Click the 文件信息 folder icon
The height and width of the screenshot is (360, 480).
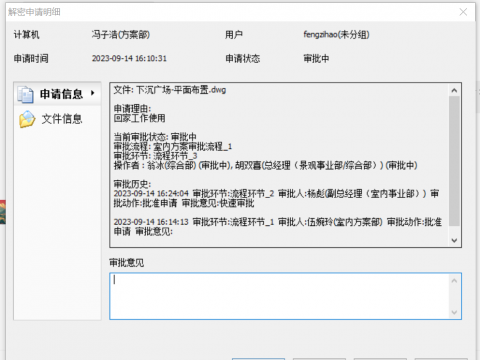27,119
